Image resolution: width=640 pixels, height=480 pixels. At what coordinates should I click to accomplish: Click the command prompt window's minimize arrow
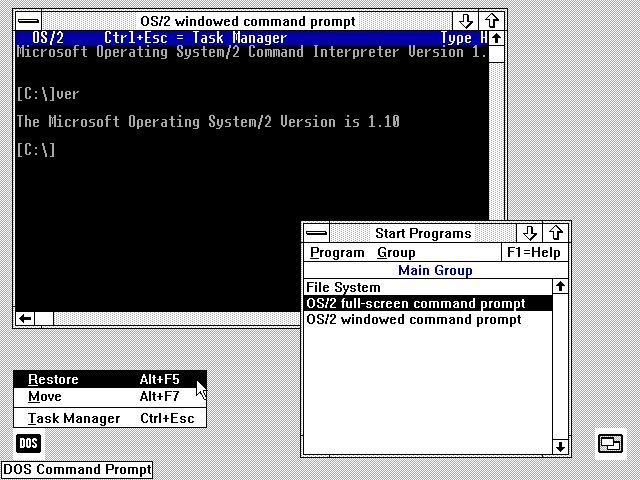click(x=466, y=21)
